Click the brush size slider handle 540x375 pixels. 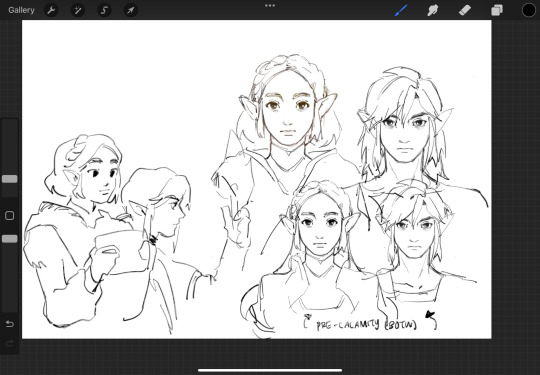[10, 179]
